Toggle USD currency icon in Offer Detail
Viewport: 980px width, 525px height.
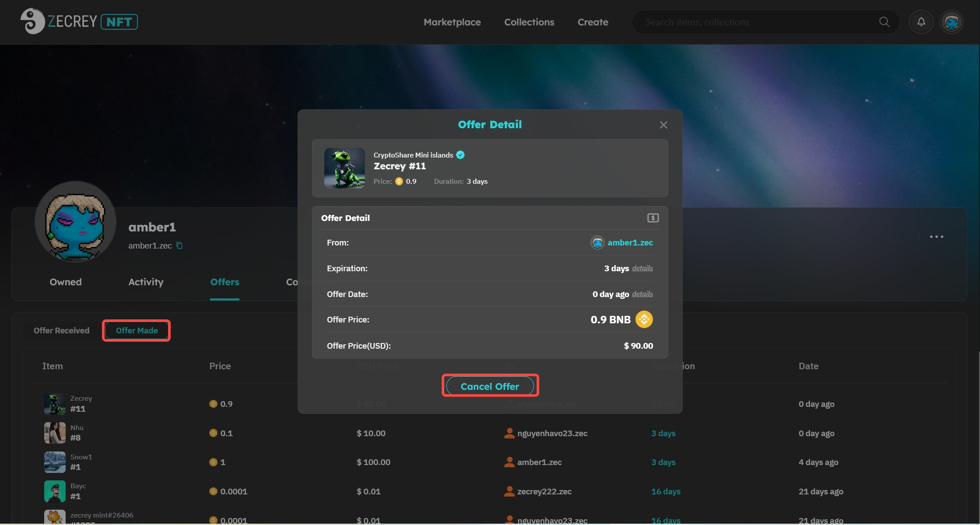tap(653, 218)
